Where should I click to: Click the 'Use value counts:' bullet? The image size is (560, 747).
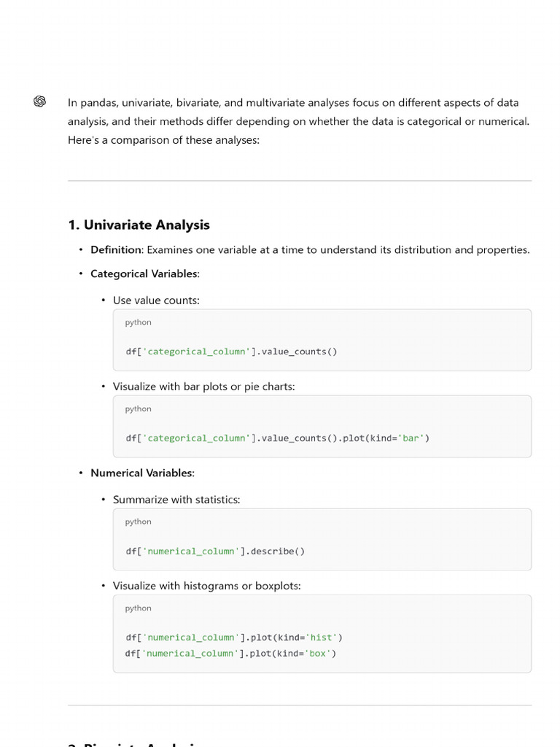[155, 300]
